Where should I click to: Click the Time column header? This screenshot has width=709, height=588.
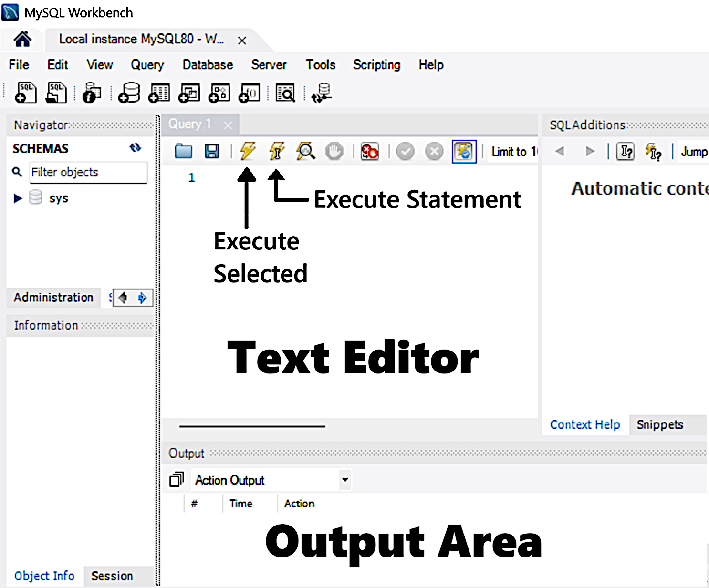[241, 503]
